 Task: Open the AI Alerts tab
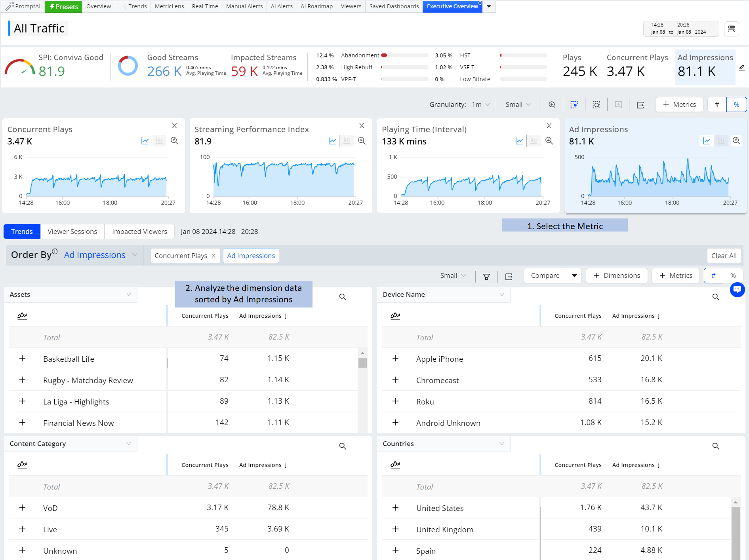pos(282,6)
